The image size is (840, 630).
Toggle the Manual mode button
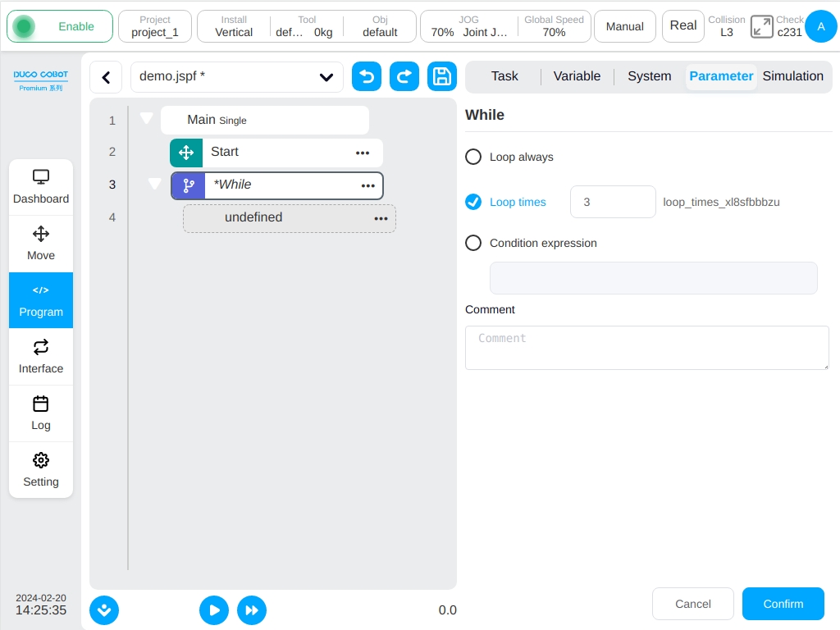(624, 26)
